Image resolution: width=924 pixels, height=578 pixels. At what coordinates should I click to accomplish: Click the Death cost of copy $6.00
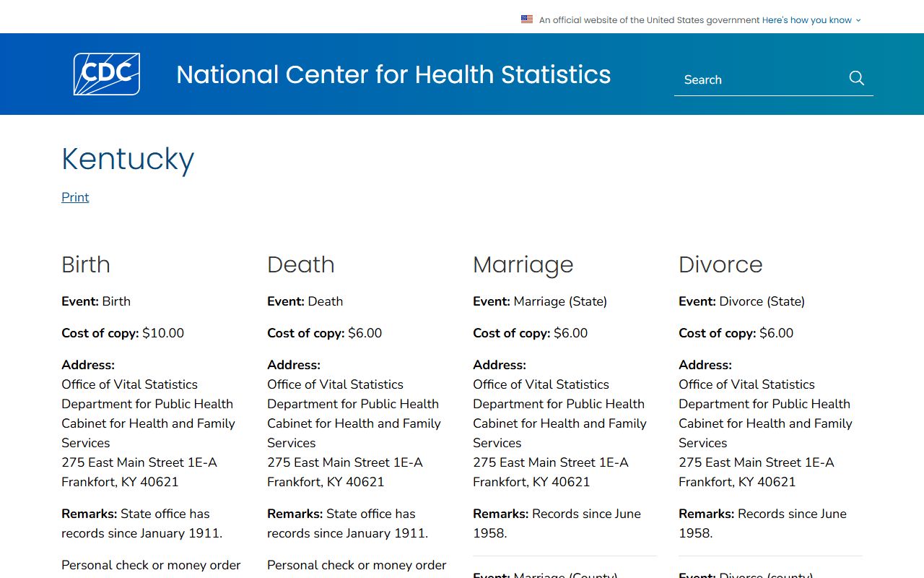pos(325,333)
